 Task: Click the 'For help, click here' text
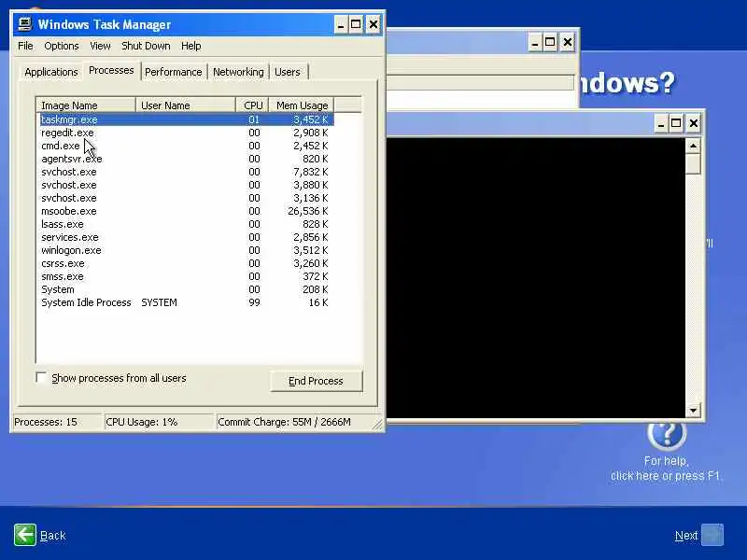[x=666, y=469]
